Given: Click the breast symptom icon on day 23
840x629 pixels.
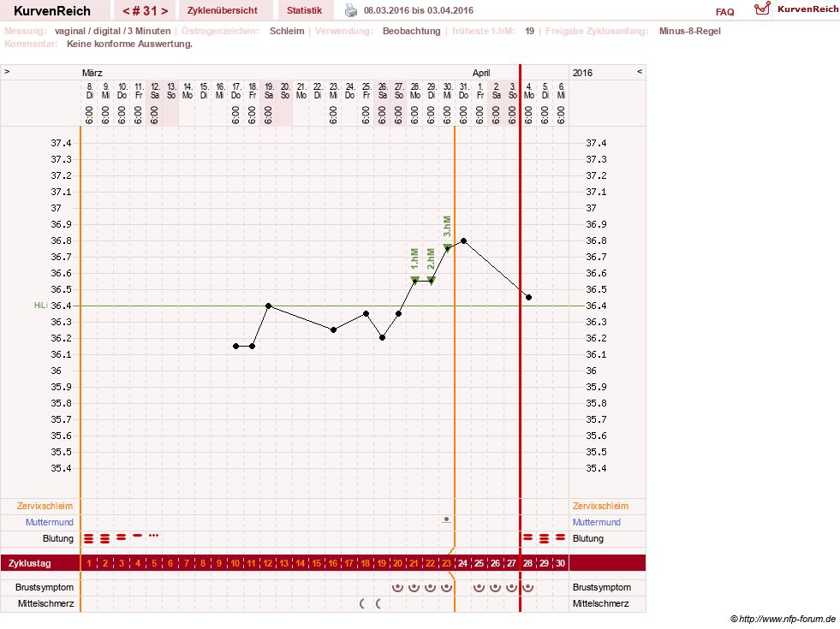Looking at the screenshot, I should pos(446,587).
